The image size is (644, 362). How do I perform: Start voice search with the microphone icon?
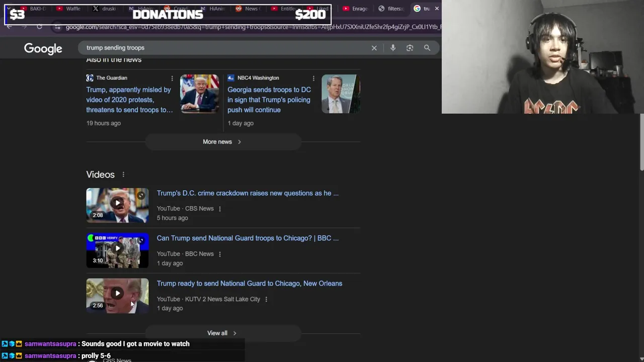(393, 48)
